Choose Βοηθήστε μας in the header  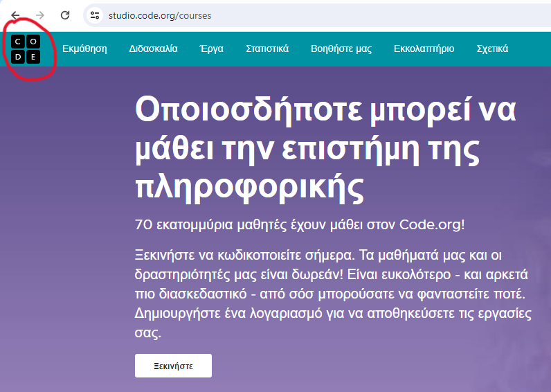[341, 49]
